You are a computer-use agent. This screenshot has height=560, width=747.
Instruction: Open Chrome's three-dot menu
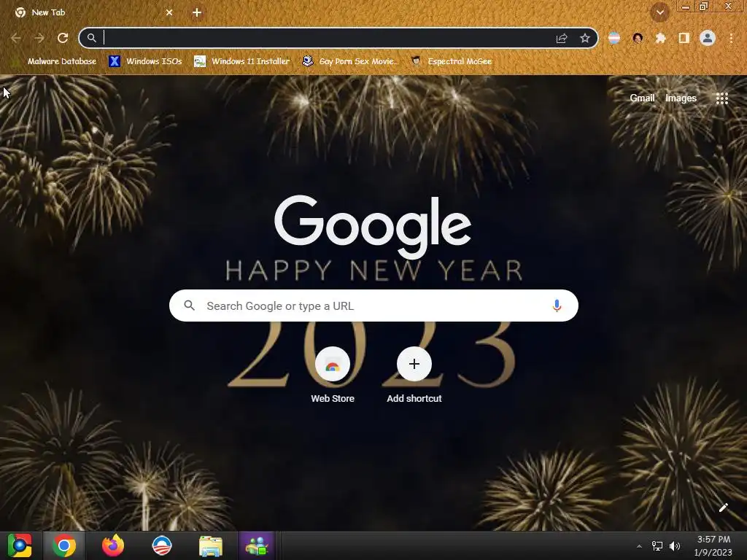click(x=731, y=38)
